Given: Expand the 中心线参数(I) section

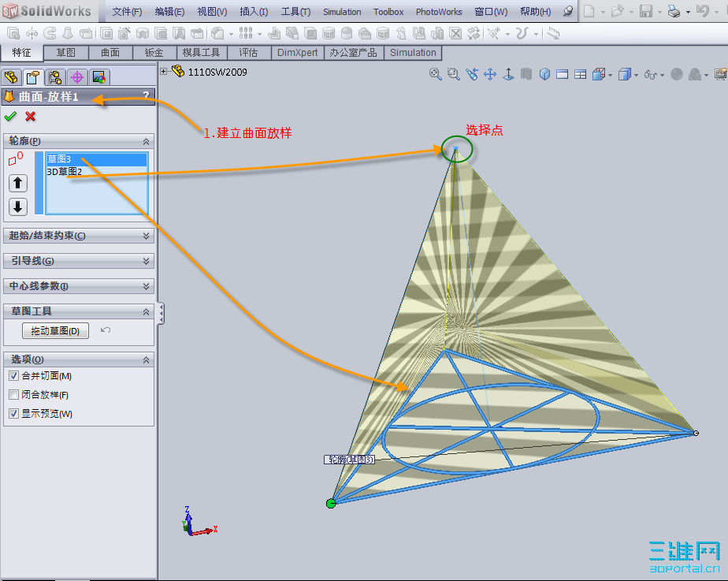Looking at the screenshot, I should [x=147, y=286].
